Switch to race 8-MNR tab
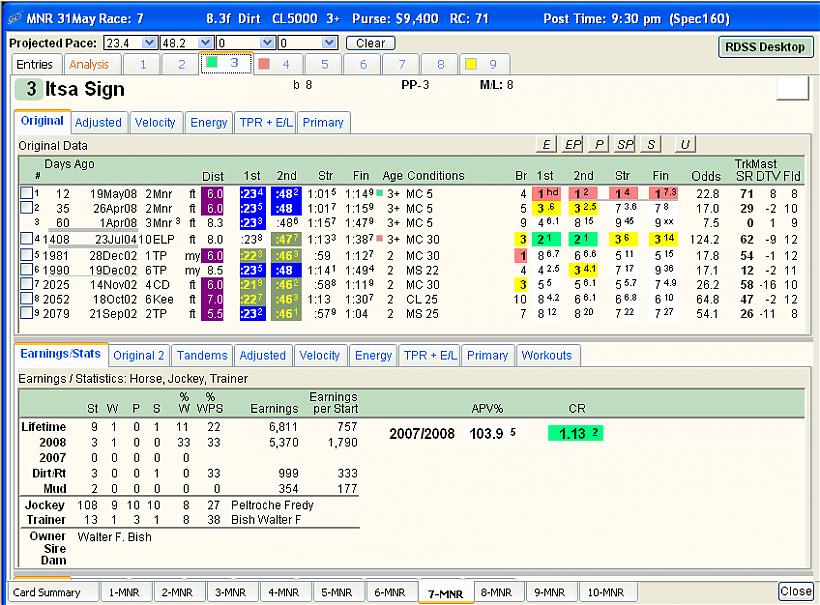The width and height of the screenshot is (820, 605). (496, 592)
